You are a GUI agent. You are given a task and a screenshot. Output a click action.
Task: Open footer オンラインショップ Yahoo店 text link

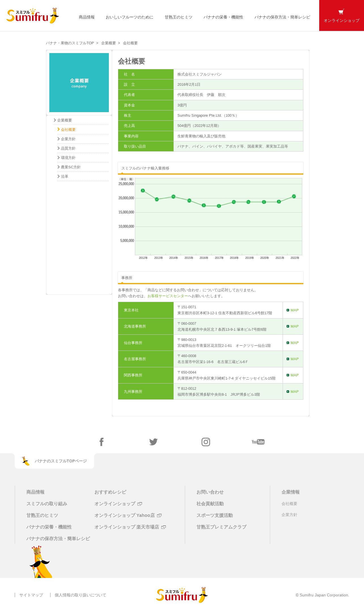(x=125, y=515)
